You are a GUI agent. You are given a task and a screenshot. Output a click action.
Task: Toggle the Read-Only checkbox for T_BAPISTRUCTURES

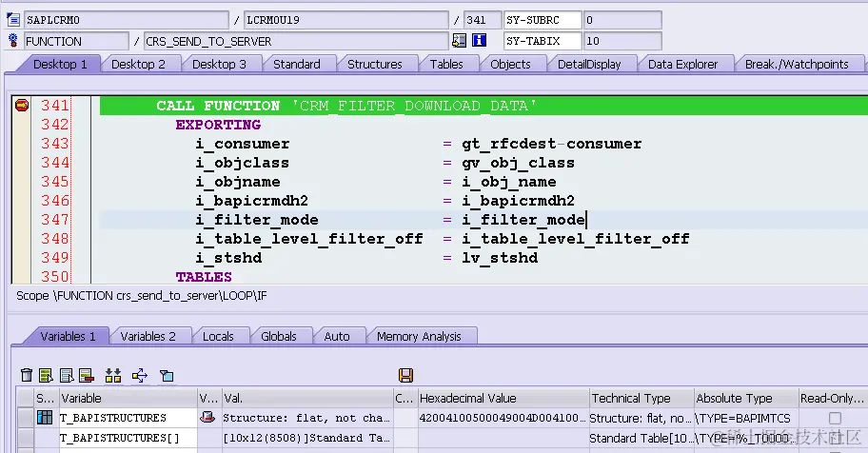click(x=835, y=418)
